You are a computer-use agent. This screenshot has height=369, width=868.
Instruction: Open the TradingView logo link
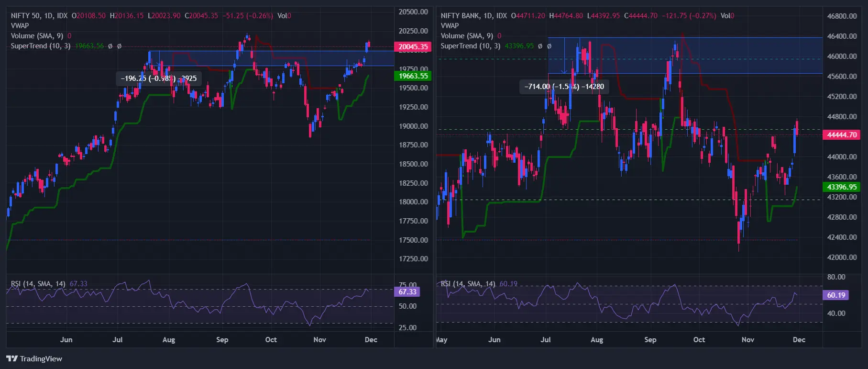click(34, 358)
